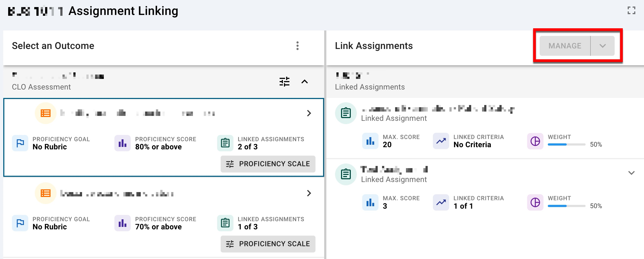Click the 80% Proficiency Score bar chart icon
This screenshot has width=644, height=259.
click(123, 143)
